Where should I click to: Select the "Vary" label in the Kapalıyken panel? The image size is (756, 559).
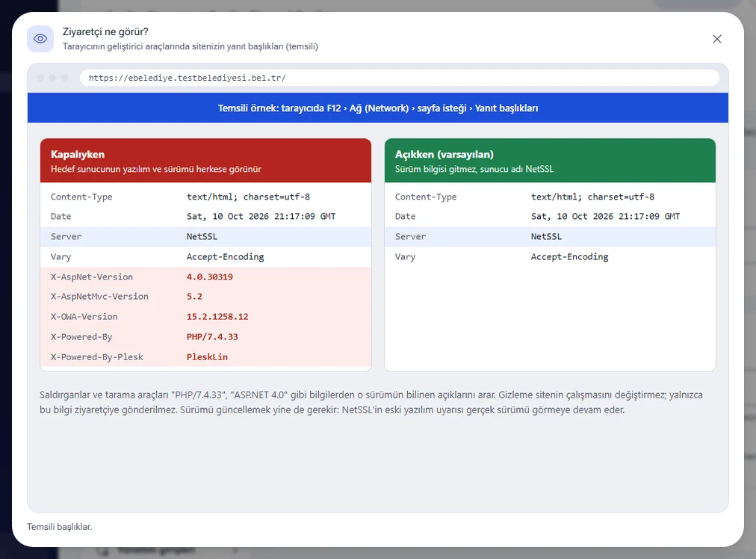click(61, 257)
